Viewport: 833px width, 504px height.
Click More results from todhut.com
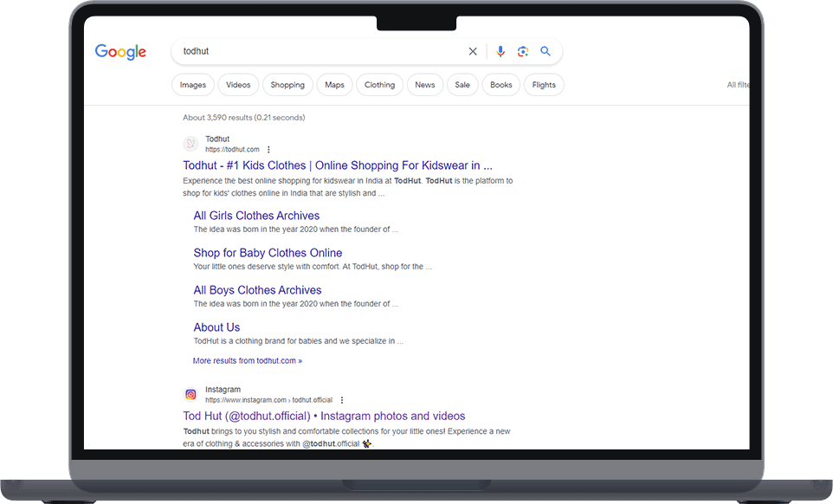pos(248,360)
